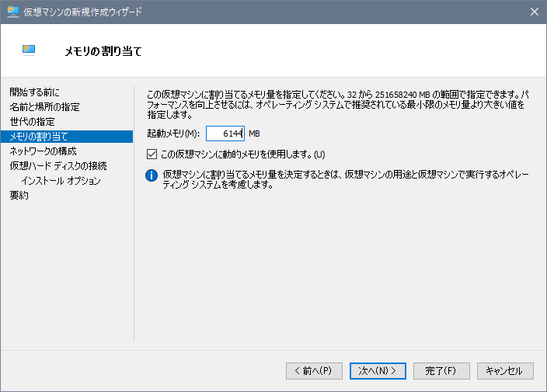This screenshot has height=392, width=547.
Task: Close the new virtual machine wizard window
Action: (535, 12)
